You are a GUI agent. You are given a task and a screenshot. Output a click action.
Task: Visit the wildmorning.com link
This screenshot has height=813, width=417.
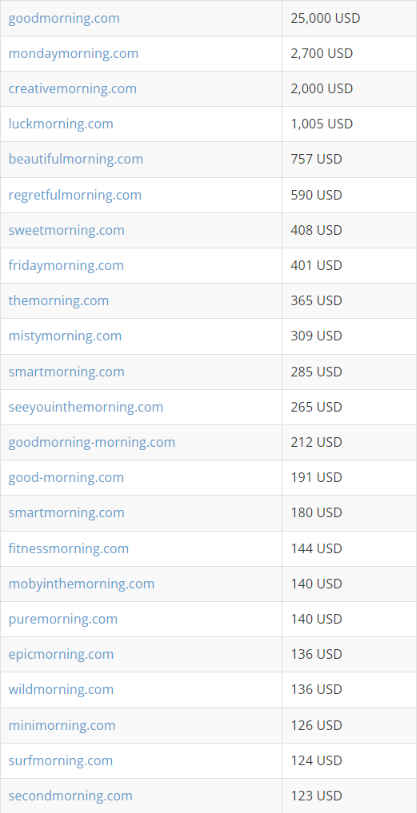(x=61, y=690)
